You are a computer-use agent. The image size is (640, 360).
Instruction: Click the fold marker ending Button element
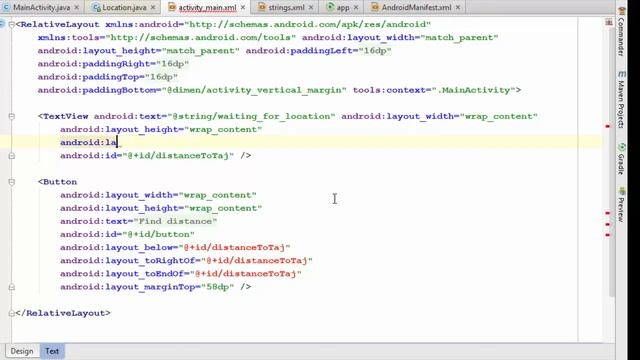coord(11,287)
